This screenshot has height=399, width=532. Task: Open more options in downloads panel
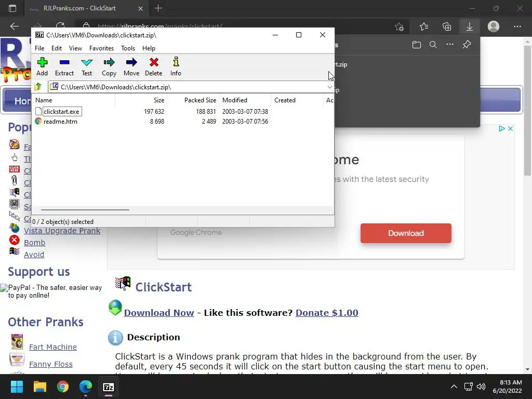[x=450, y=45]
